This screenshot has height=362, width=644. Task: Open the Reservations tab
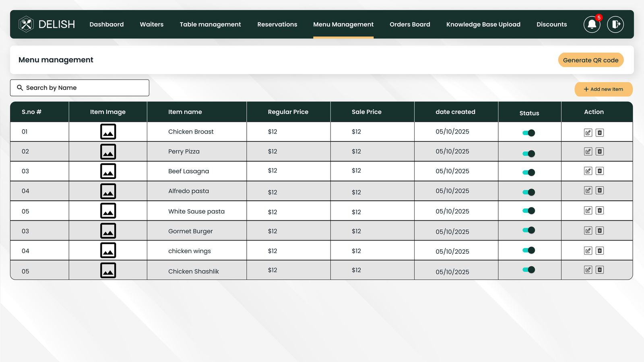[277, 24]
